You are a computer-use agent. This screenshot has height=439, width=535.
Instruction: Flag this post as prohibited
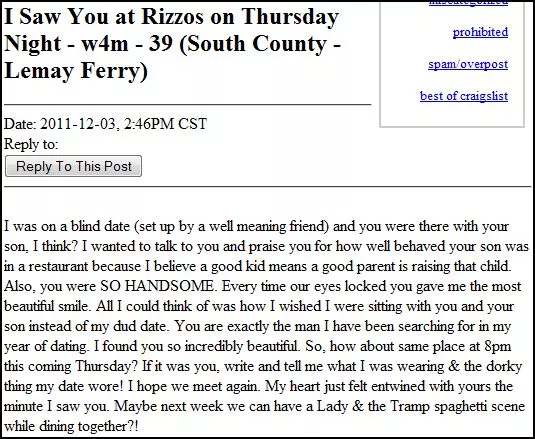pyautogui.click(x=480, y=32)
